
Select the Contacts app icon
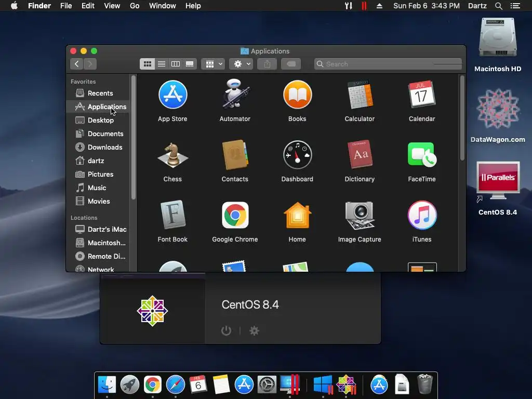(235, 155)
